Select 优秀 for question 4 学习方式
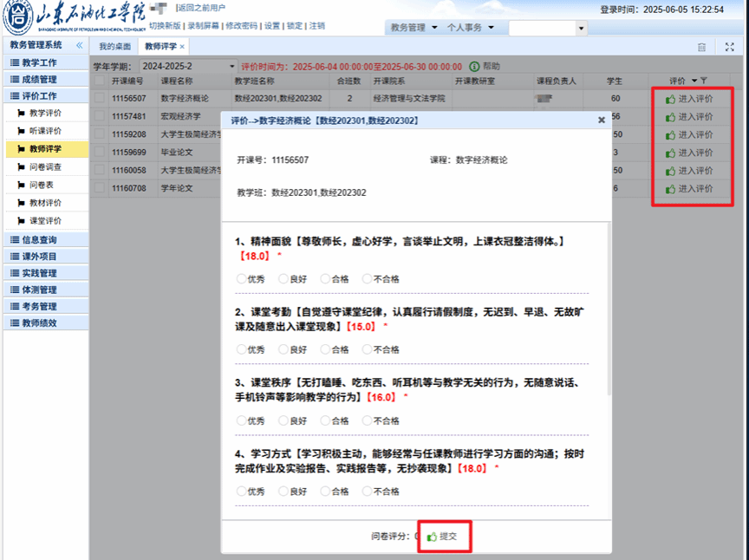This screenshot has width=749, height=560. pyautogui.click(x=242, y=491)
